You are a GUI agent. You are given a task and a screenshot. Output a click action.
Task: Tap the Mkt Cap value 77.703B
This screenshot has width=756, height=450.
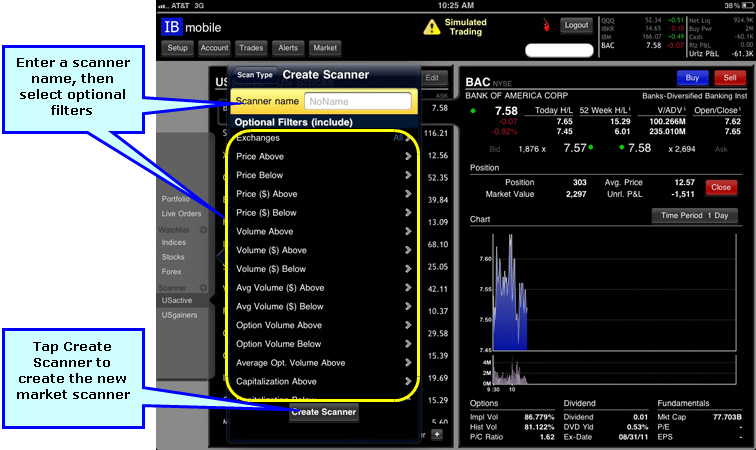727,417
